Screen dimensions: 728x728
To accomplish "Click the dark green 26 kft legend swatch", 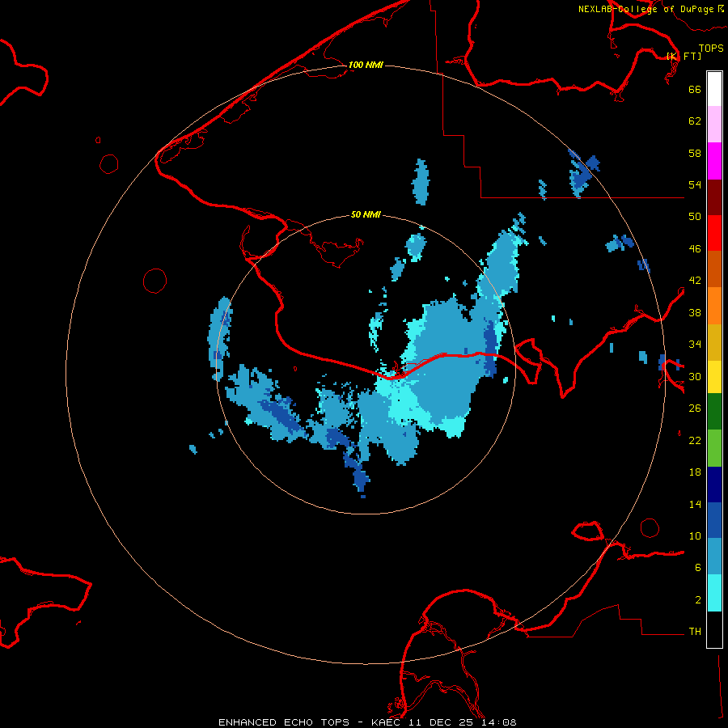I will point(714,412).
